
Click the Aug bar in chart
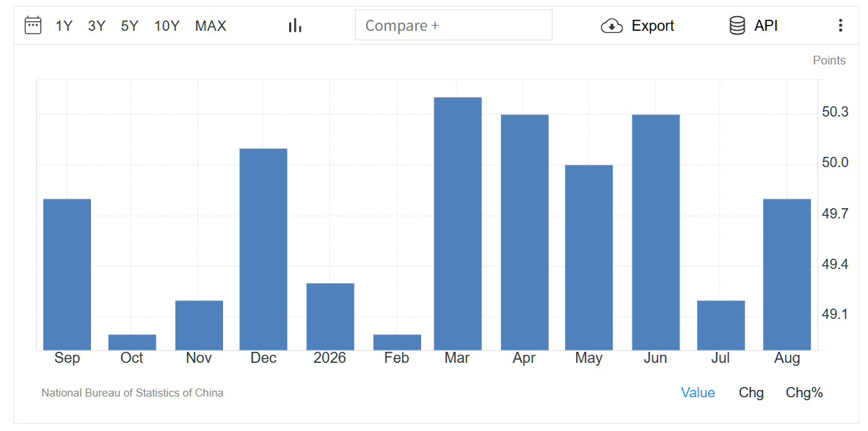click(787, 274)
